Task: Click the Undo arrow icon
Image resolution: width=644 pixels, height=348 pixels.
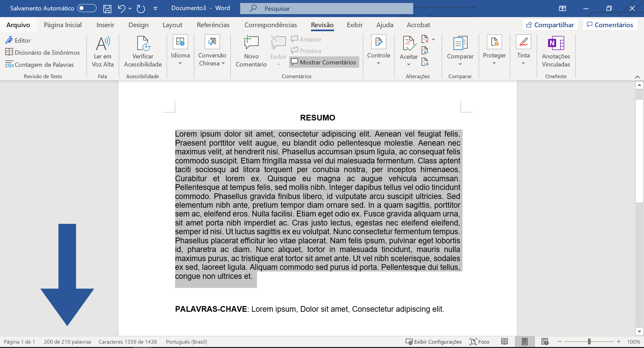Action: (x=121, y=9)
